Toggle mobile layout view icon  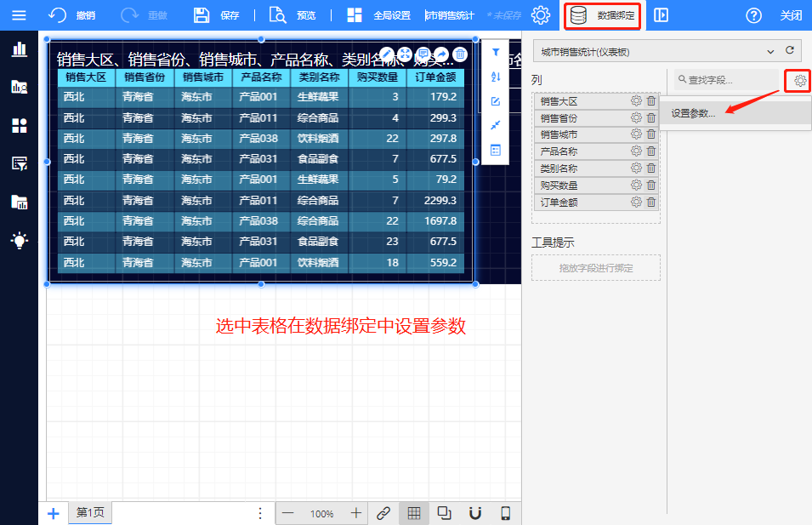tap(505, 513)
